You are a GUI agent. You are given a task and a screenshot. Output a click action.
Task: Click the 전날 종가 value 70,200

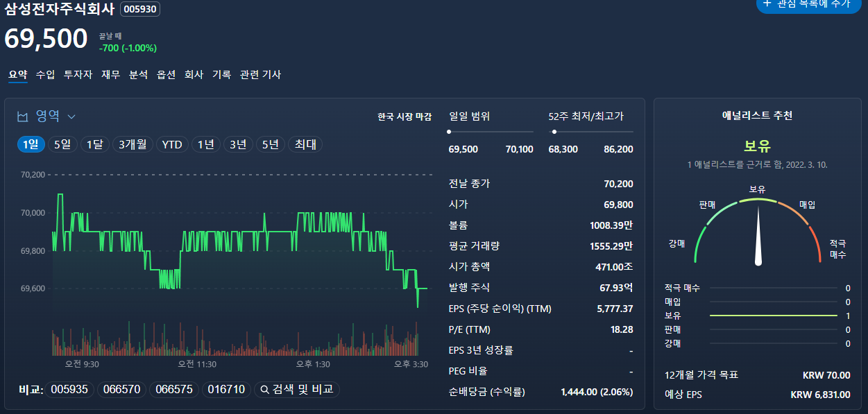point(619,184)
